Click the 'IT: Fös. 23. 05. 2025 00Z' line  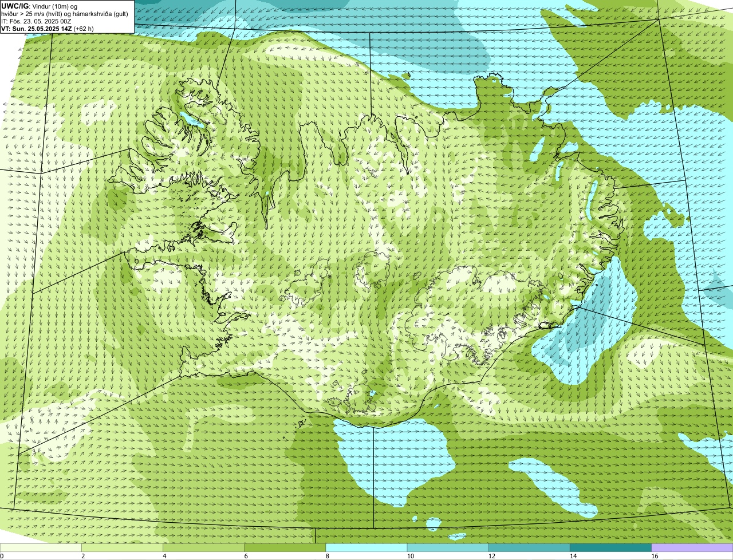pos(37,21)
